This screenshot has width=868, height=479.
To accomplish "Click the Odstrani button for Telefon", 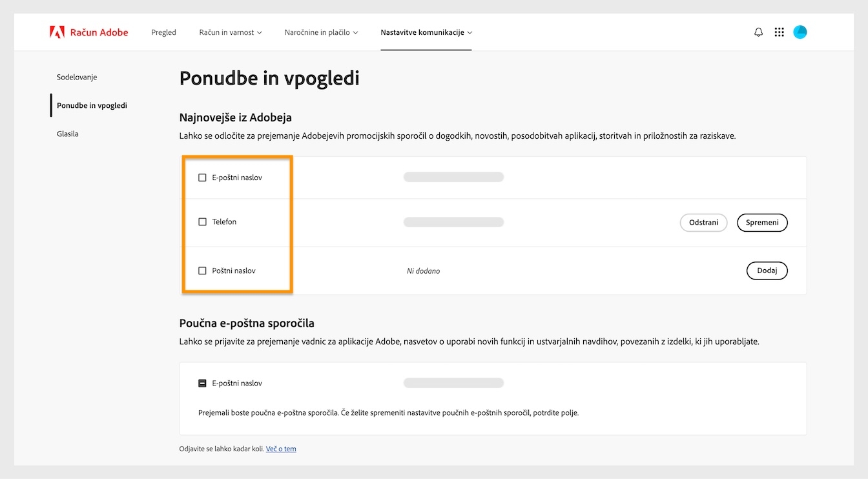I will (x=703, y=222).
